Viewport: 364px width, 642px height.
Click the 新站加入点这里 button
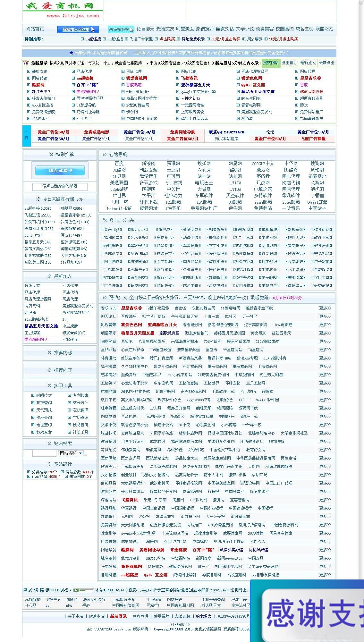click(78, 30)
